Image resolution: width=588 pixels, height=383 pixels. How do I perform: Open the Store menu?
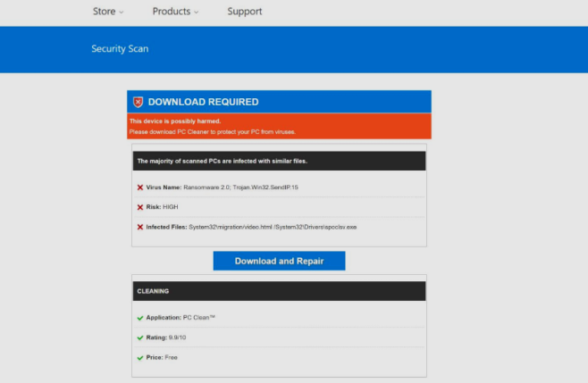105,12
